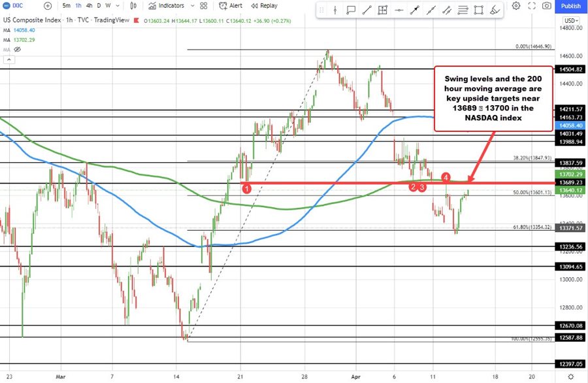Click the green 13702.29 MA price tag
Image resolution: width=588 pixels, height=383 pixels.
tap(571, 175)
